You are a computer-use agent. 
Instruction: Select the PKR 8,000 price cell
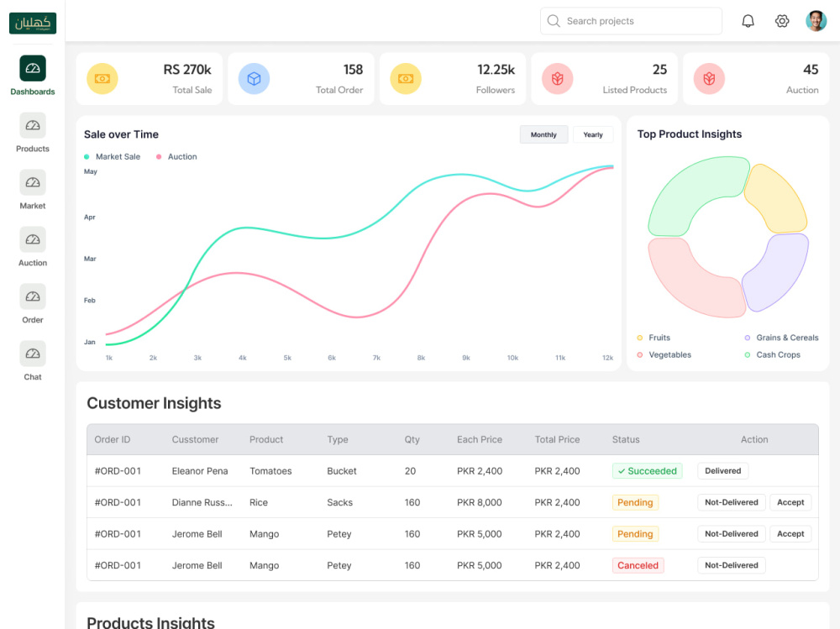pyautogui.click(x=480, y=502)
